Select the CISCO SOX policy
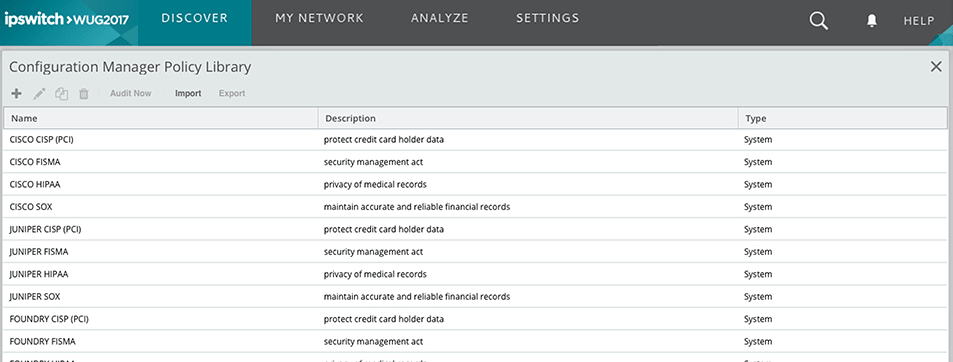The width and height of the screenshot is (953, 362). (475, 207)
